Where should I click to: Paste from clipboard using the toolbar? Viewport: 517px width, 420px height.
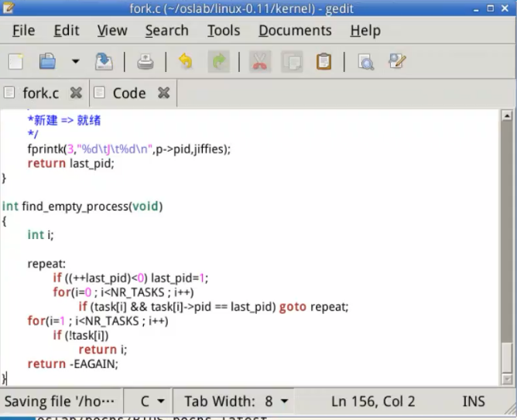(x=324, y=61)
